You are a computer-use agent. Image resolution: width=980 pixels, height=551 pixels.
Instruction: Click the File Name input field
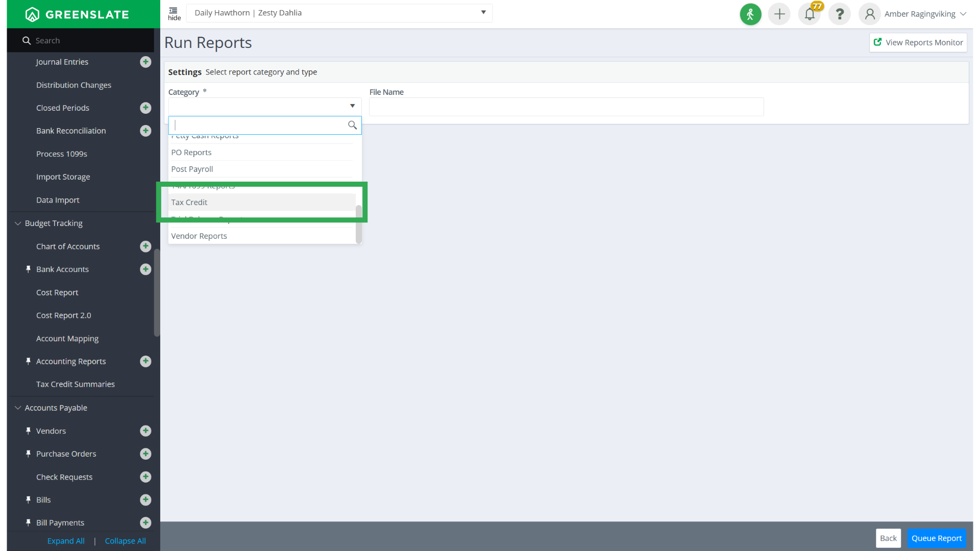click(x=567, y=107)
